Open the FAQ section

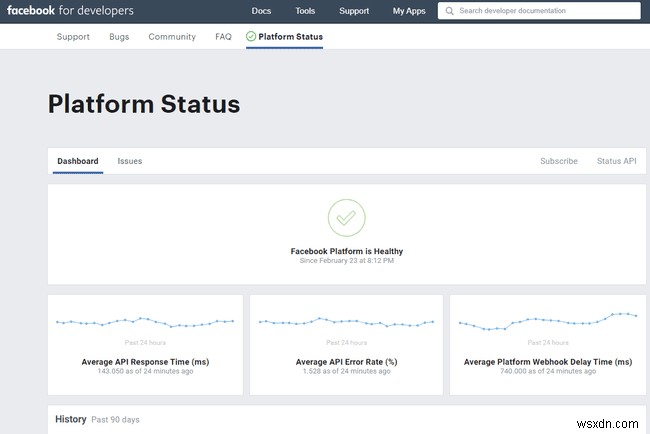coord(223,37)
